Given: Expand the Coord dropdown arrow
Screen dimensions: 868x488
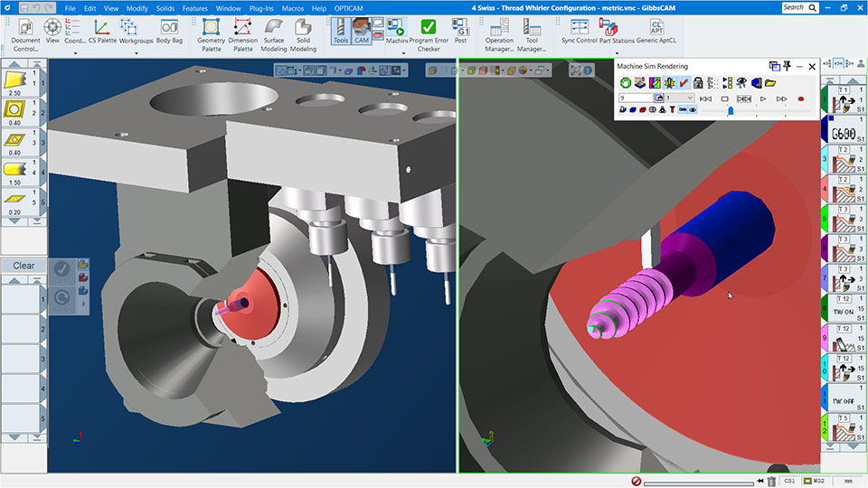Looking at the screenshot, I should click(x=76, y=52).
